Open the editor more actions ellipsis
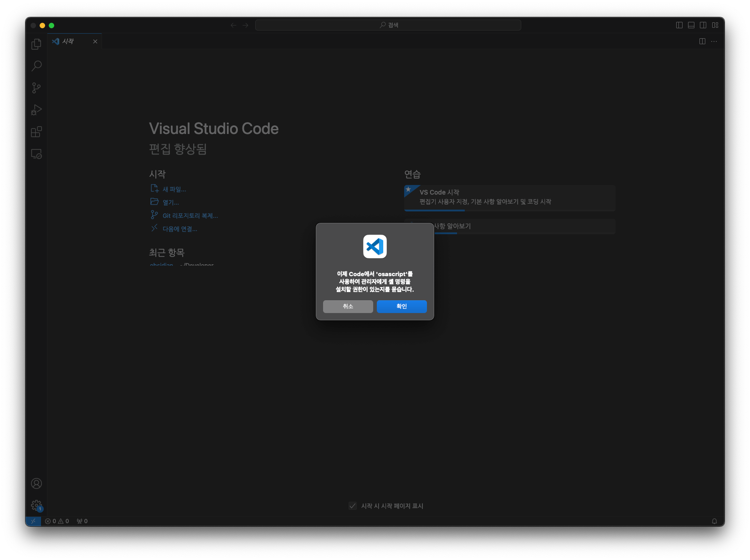Image resolution: width=750 pixels, height=560 pixels. tap(714, 41)
